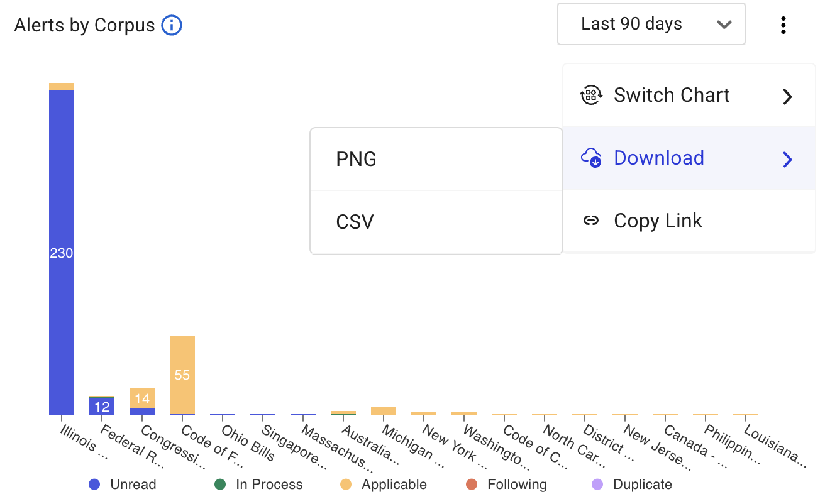Click the Switch Chart icon
Image resolution: width=825 pixels, height=504 pixels.
(x=590, y=96)
